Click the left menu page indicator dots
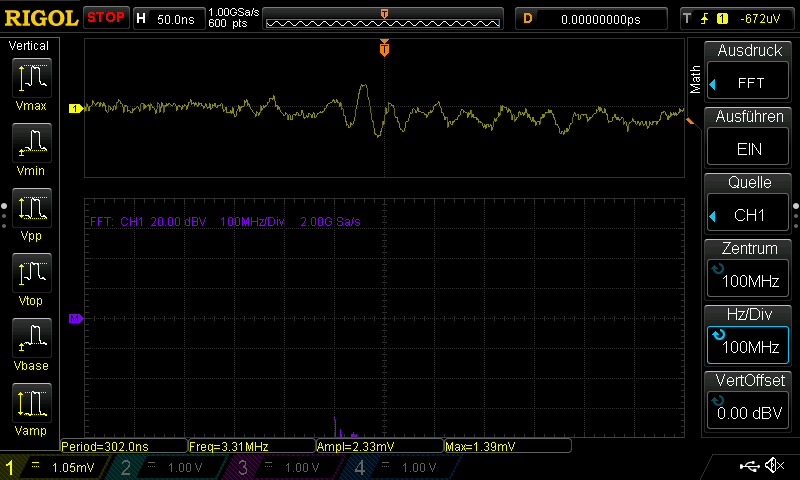 4,215
